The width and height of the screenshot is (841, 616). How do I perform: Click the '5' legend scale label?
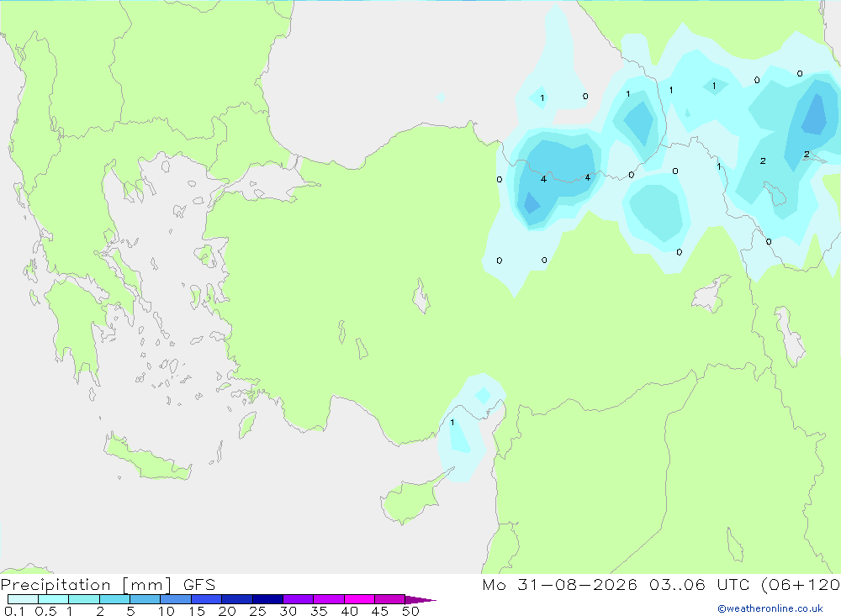coord(130,611)
